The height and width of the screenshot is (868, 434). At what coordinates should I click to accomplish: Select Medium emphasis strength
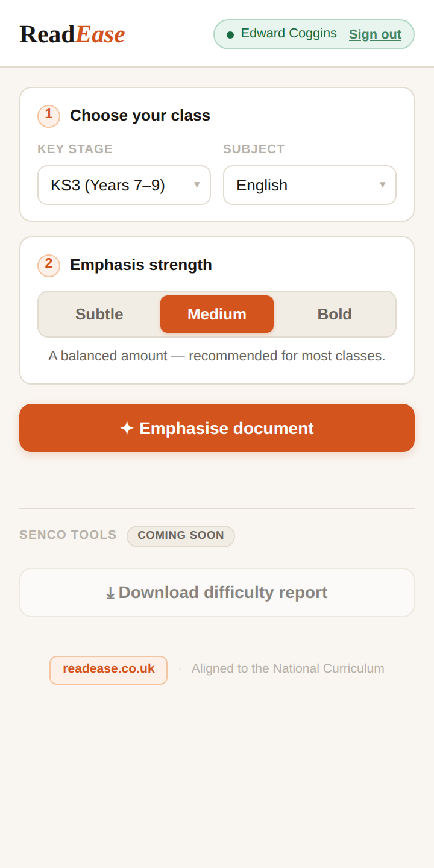[x=217, y=314]
